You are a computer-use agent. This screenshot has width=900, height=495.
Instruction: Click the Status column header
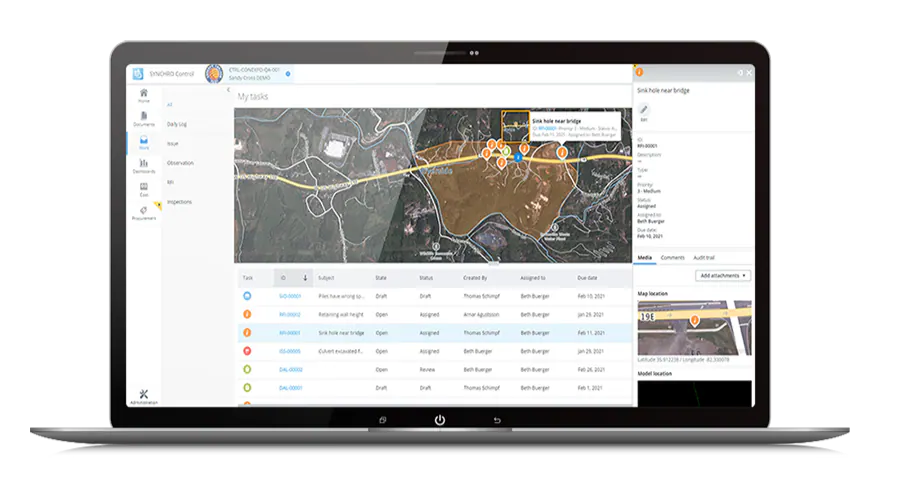click(x=426, y=278)
